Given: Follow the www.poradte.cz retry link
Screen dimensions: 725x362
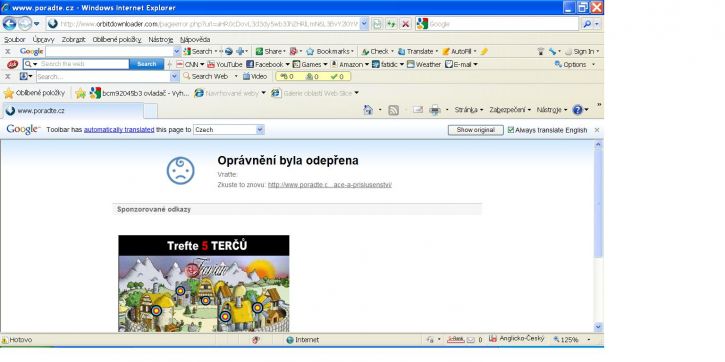Looking at the screenshot, I should [330, 185].
